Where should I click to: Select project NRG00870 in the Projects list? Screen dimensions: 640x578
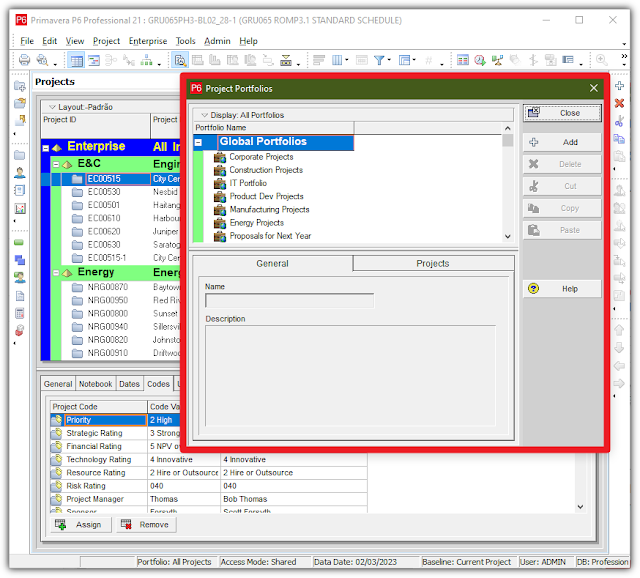[108, 287]
